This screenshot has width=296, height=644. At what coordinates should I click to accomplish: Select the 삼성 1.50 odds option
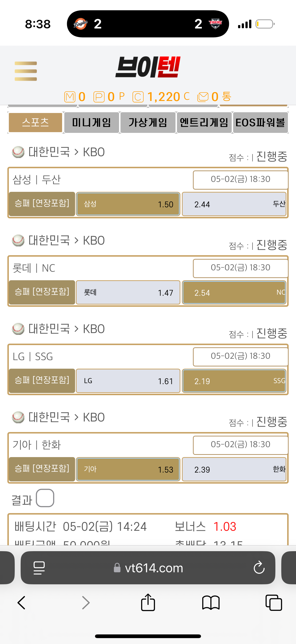pos(128,204)
